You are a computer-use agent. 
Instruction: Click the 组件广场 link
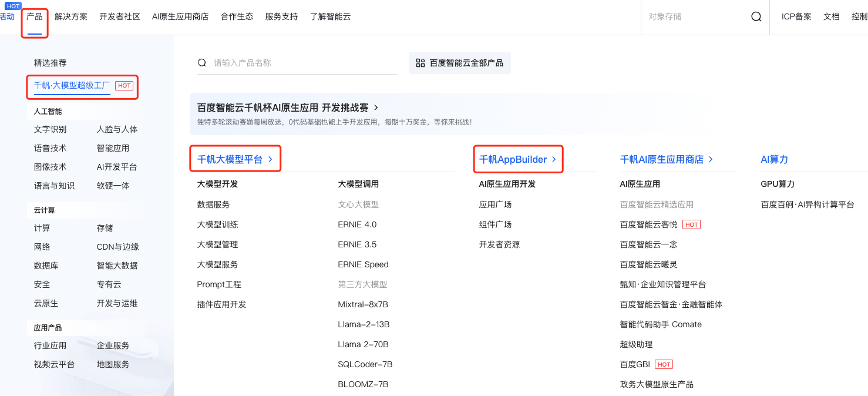[x=496, y=224]
